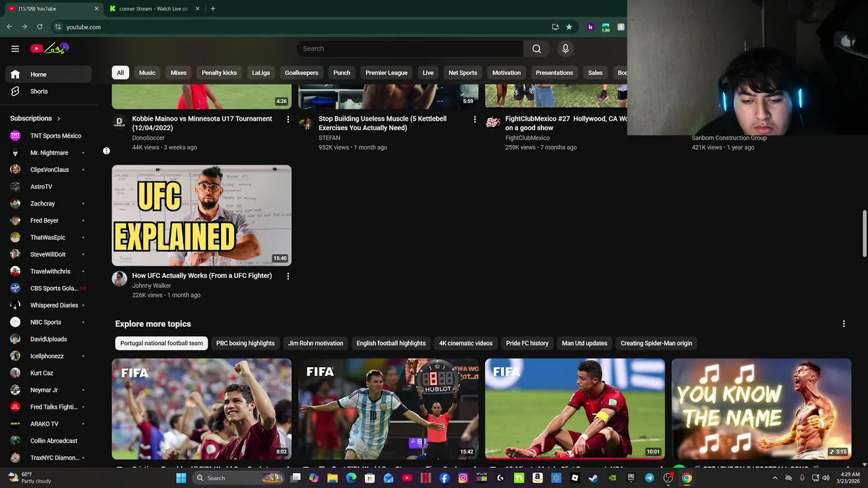Filter feed by Goalkeepers chip

(301, 73)
